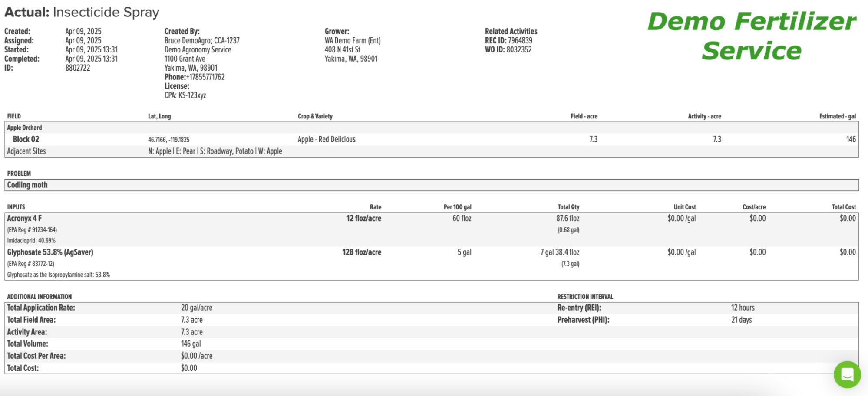Click the Preharvest (PHI) 21 days value
This screenshot has width=868, height=396.
(741, 320)
